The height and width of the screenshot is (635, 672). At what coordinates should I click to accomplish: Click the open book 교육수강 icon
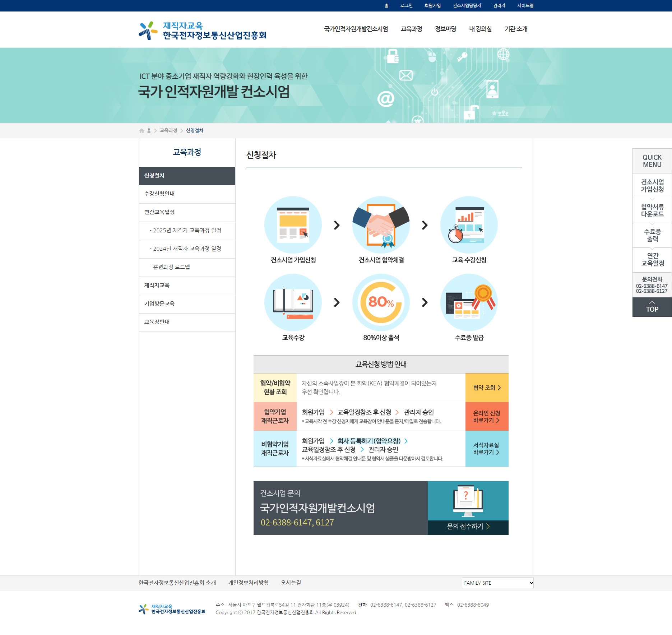(x=293, y=302)
